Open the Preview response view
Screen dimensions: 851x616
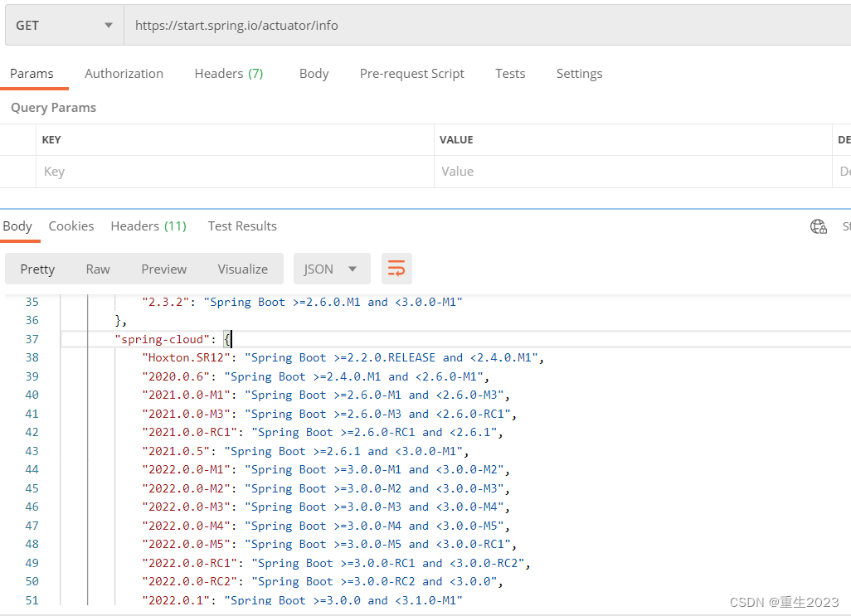(163, 269)
